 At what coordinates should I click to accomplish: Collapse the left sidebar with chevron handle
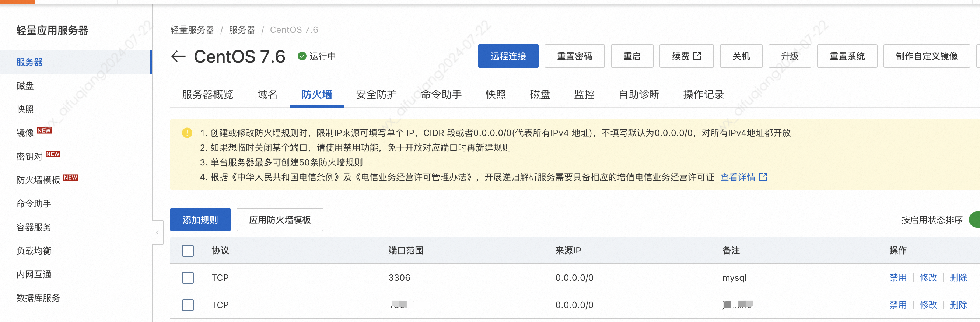tap(157, 232)
